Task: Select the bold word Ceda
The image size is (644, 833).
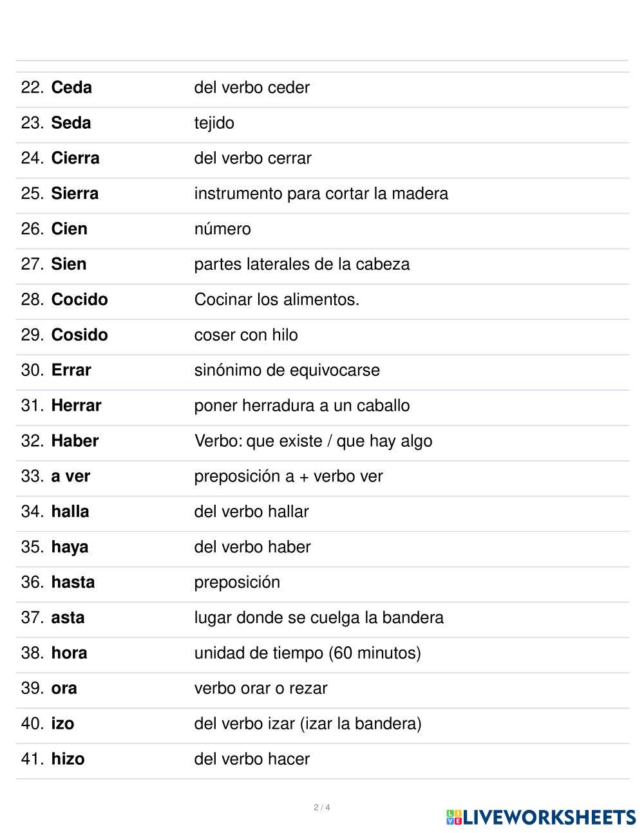Action: tap(71, 88)
